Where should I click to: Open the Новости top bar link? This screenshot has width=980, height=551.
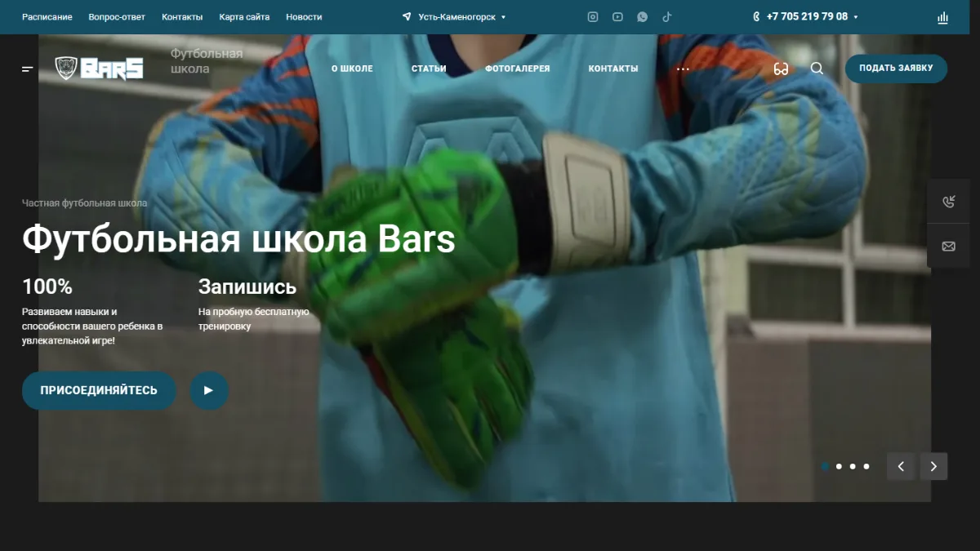click(304, 17)
